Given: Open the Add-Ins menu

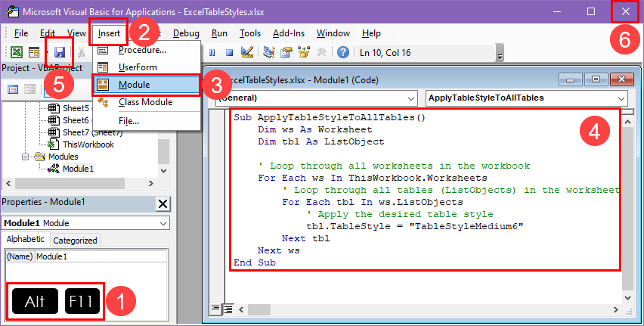Looking at the screenshot, I should (289, 33).
